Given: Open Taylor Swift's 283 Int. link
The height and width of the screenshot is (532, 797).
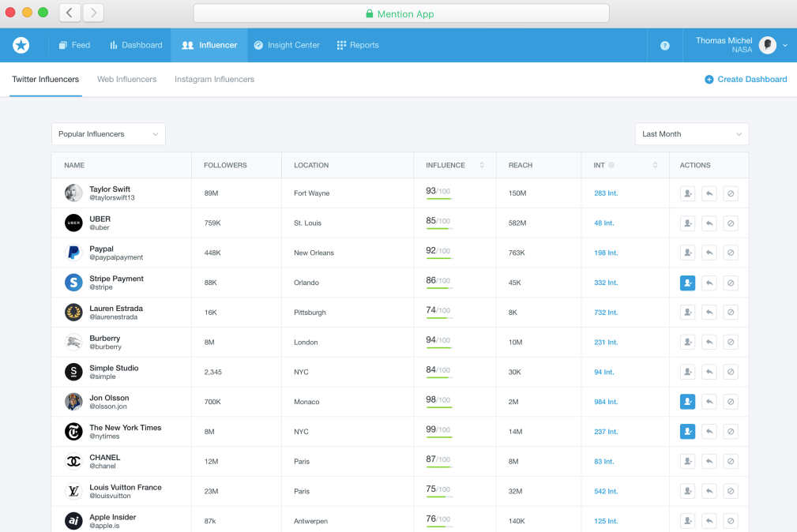Looking at the screenshot, I should click(606, 193).
